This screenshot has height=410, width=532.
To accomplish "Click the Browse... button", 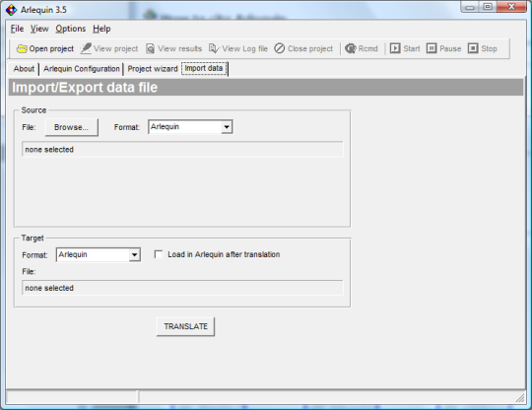I will [x=71, y=127].
